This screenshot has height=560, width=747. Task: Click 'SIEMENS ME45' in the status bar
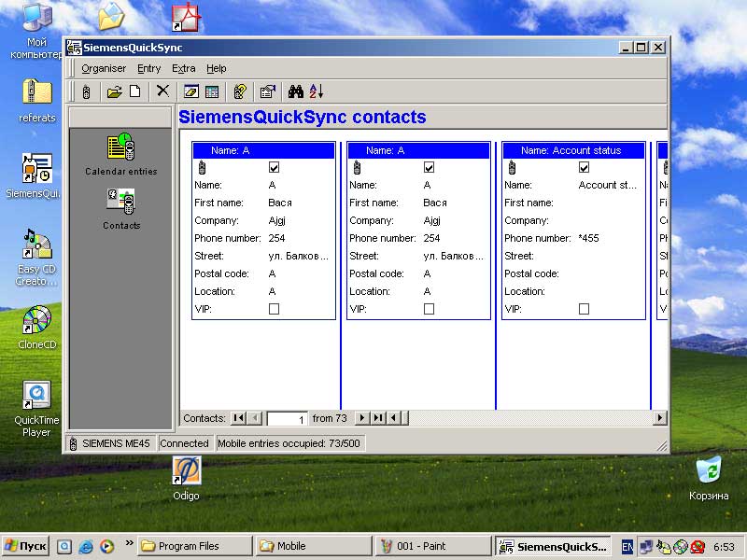click(x=116, y=444)
